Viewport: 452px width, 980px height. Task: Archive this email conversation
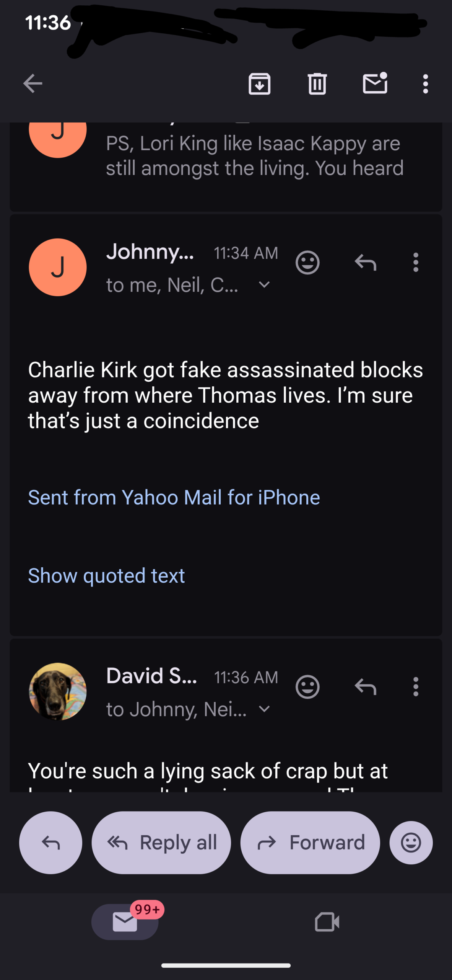[260, 83]
